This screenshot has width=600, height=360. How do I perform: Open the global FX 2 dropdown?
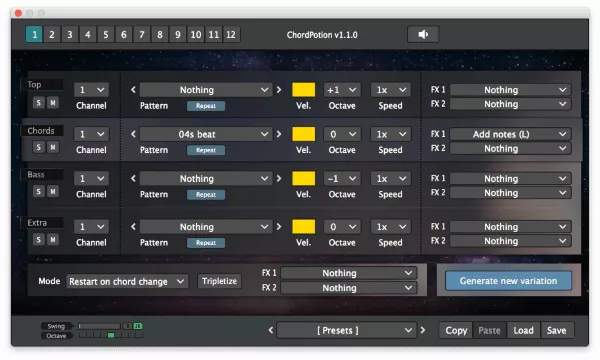[x=349, y=288]
